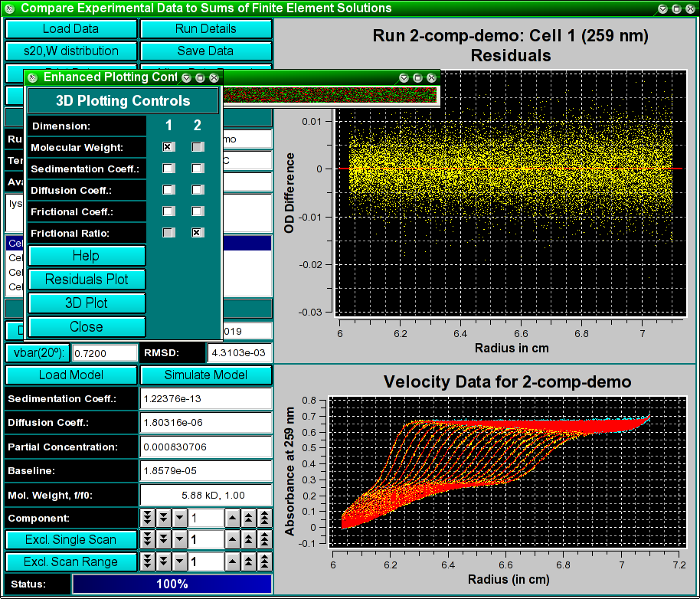This screenshot has width=700, height=599.
Task: Click triple-up arrow for Excl. Scan Range
Action: tap(264, 562)
